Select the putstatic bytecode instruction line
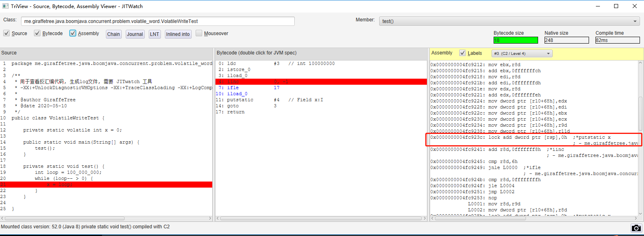Viewport: 644px width, 236px height. [x=243, y=100]
